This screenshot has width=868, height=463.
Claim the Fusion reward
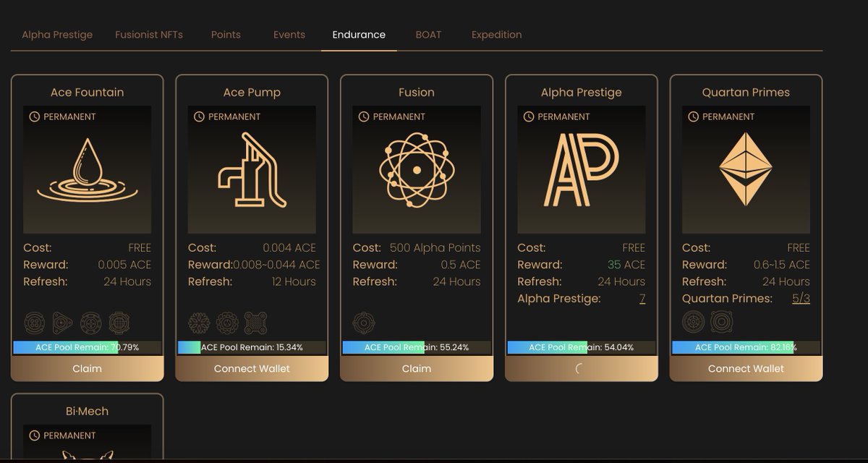click(x=417, y=368)
